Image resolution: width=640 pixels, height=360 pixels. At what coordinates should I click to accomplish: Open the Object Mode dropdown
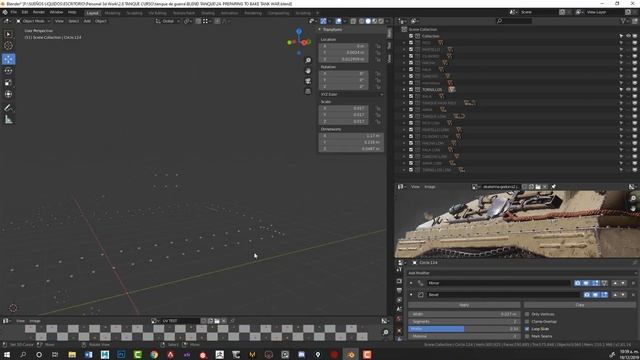tap(33, 21)
